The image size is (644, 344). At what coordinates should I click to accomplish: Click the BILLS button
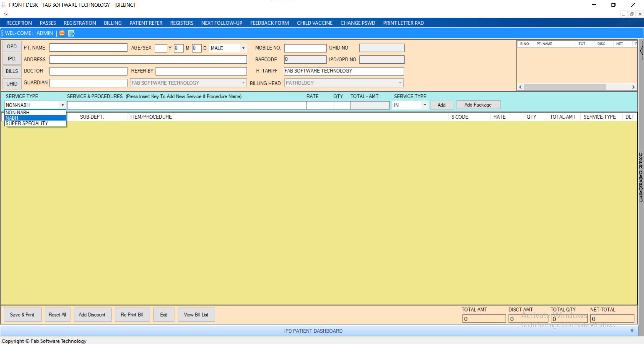tap(12, 71)
